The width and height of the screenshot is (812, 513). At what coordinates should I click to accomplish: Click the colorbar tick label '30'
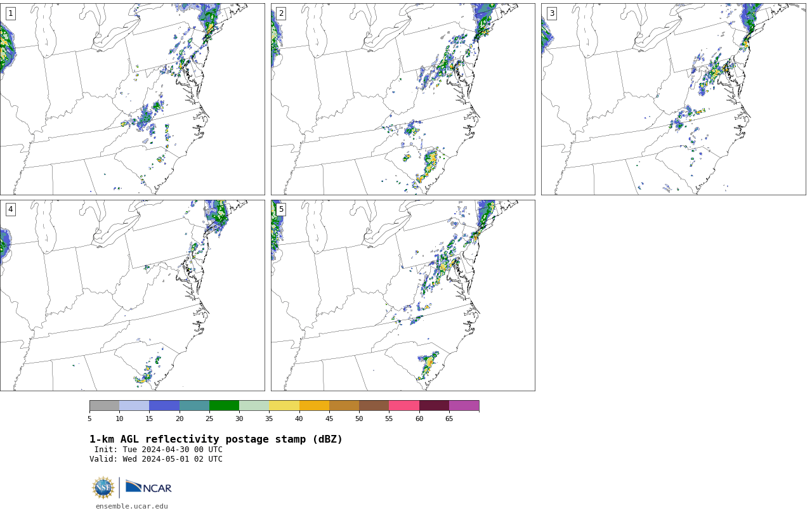pyautogui.click(x=239, y=419)
